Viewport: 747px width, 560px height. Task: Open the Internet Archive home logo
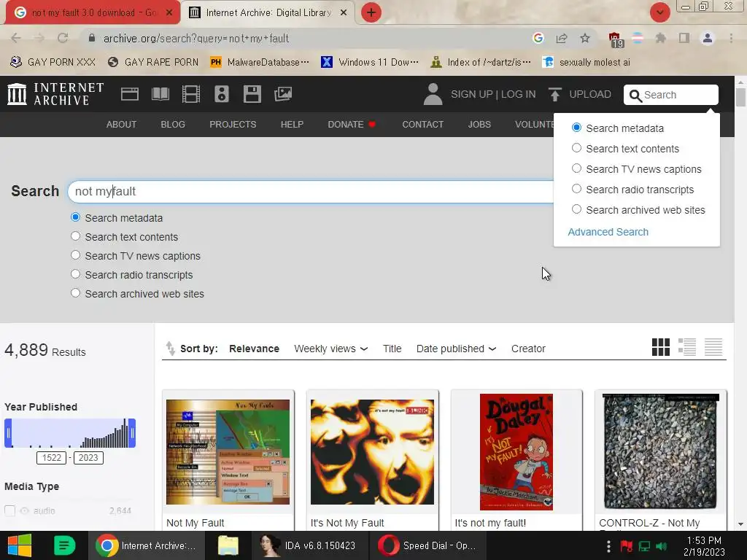click(55, 94)
